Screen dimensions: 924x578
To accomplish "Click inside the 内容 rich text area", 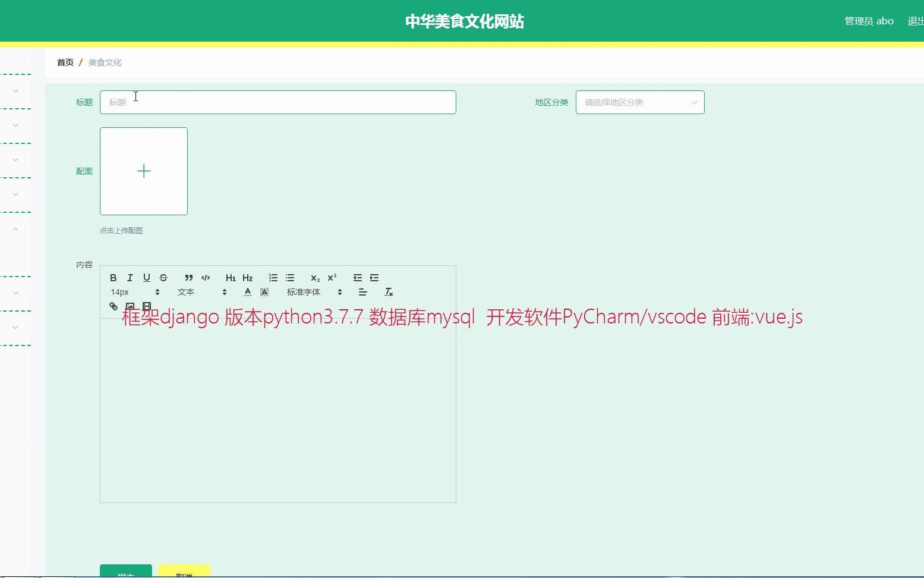I will (x=277, y=410).
